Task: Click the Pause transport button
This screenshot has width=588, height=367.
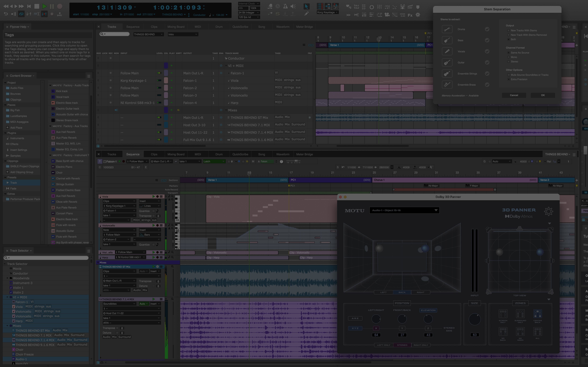Action: pos(52,6)
